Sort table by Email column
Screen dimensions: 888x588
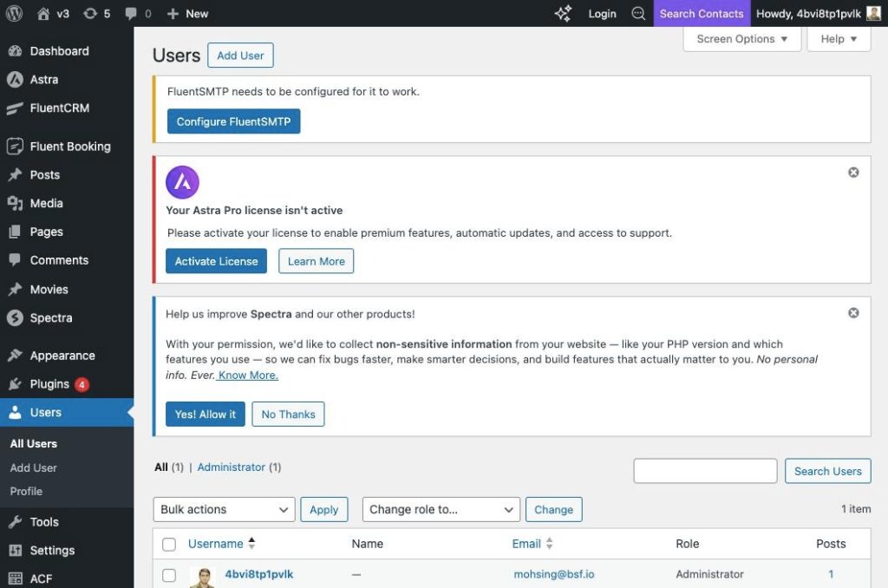point(532,544)
